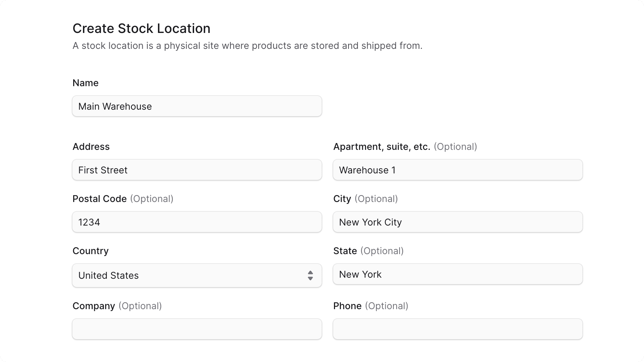The width and height of the screenshot is (644, 362).
Task: Select the City field containing New York City
Action: point(457,222)
